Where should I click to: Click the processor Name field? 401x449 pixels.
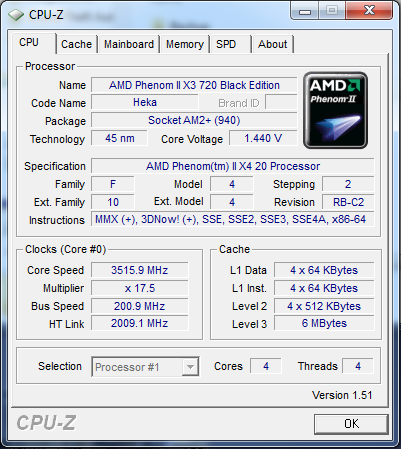click(x=194, y=85)
